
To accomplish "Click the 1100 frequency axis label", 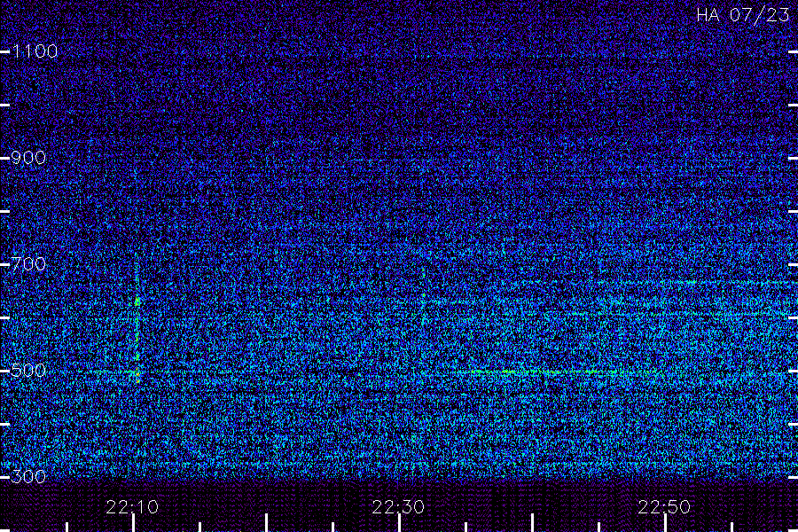I will point(35,51).
